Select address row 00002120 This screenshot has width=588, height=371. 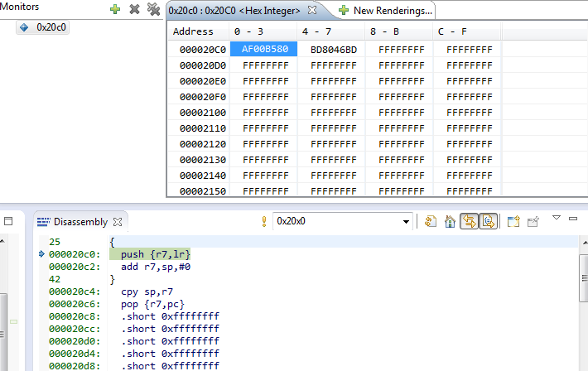tap(203, 144)
